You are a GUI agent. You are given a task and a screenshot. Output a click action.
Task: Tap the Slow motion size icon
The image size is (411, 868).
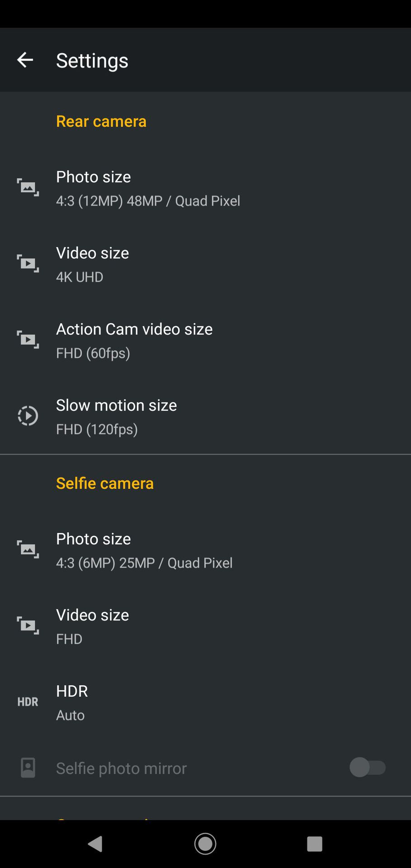[x=28, y=416]
